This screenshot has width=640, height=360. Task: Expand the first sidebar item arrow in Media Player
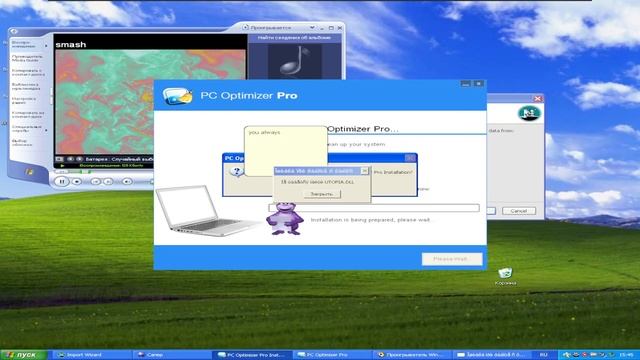pyautogui.click(x=46, y=45)
